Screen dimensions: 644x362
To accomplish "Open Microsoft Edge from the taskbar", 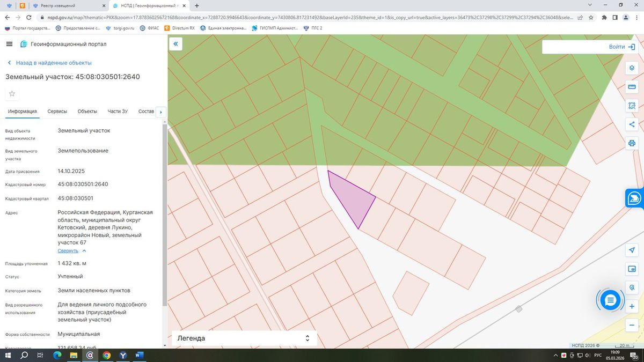I will coord(57,355).
